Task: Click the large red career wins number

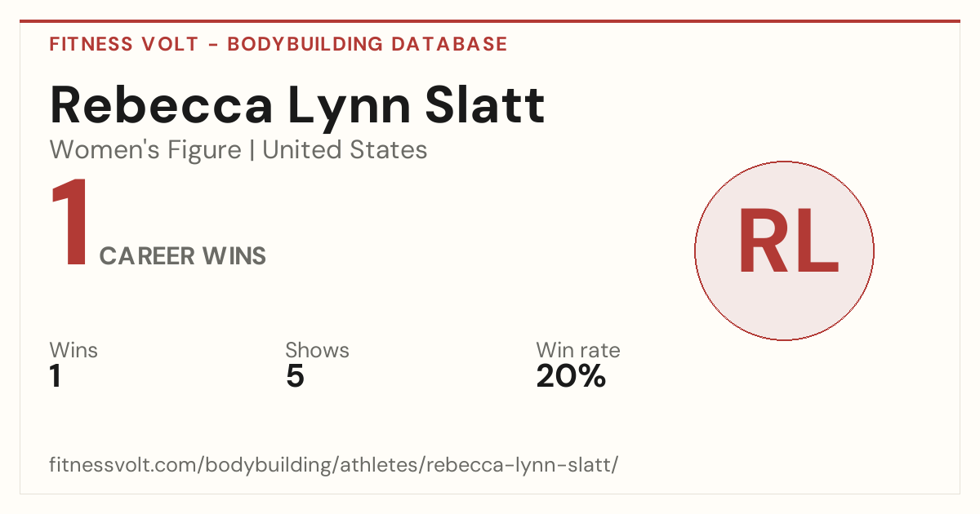Action: tap(69, 224)
